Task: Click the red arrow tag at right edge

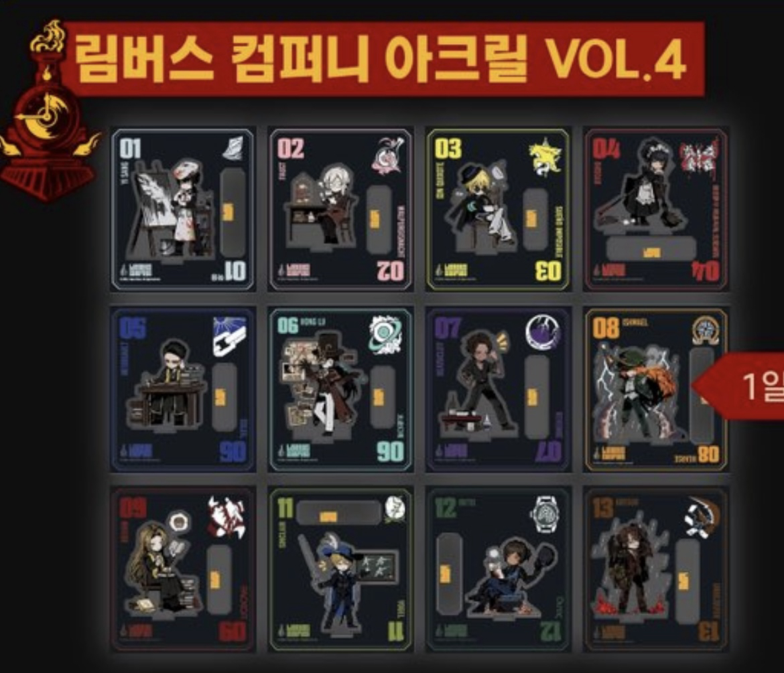Action: coord(738,385)
